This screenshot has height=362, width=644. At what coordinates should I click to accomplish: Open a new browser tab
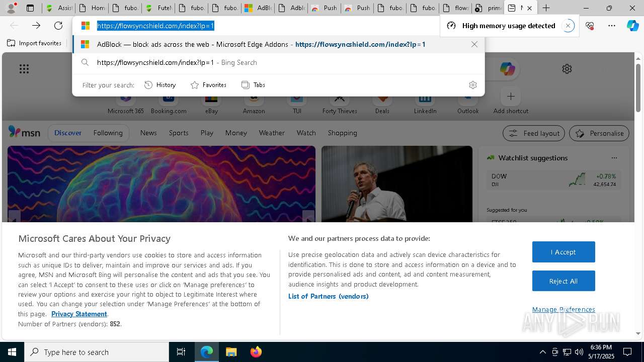[x=546, y=8]
